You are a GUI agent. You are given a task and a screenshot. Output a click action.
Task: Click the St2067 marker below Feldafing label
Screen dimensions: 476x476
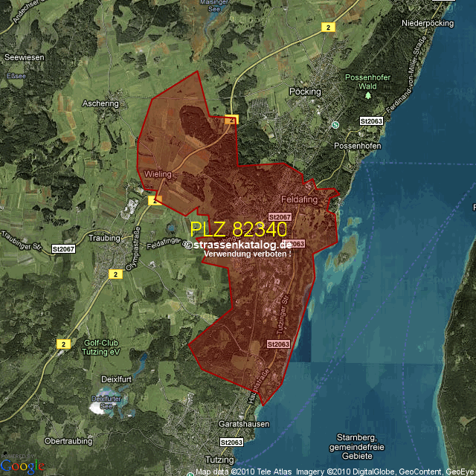280,216
